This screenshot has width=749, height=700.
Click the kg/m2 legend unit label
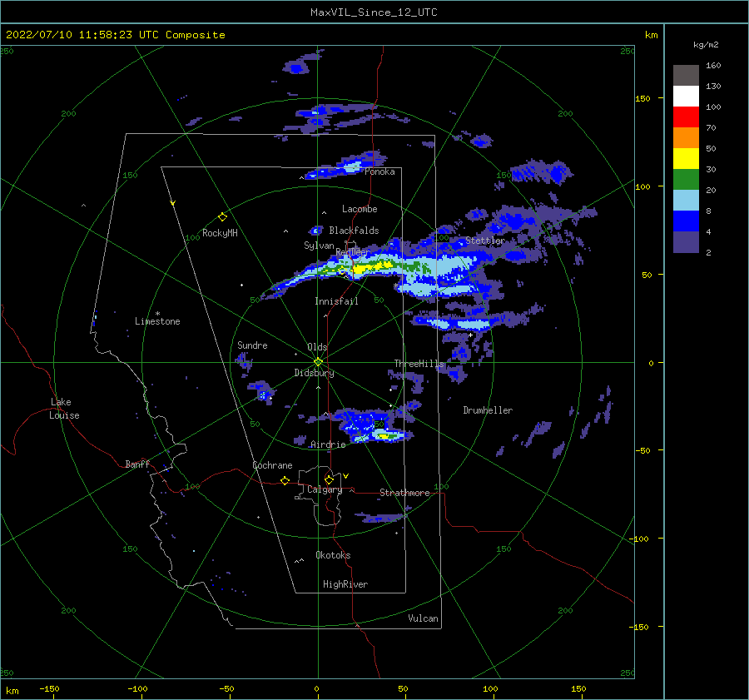coord(706,45)
